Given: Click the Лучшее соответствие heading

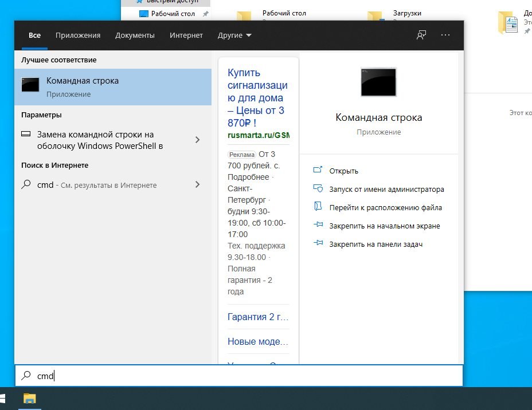Looking at the screenshot, I should (x=58, y=60).
